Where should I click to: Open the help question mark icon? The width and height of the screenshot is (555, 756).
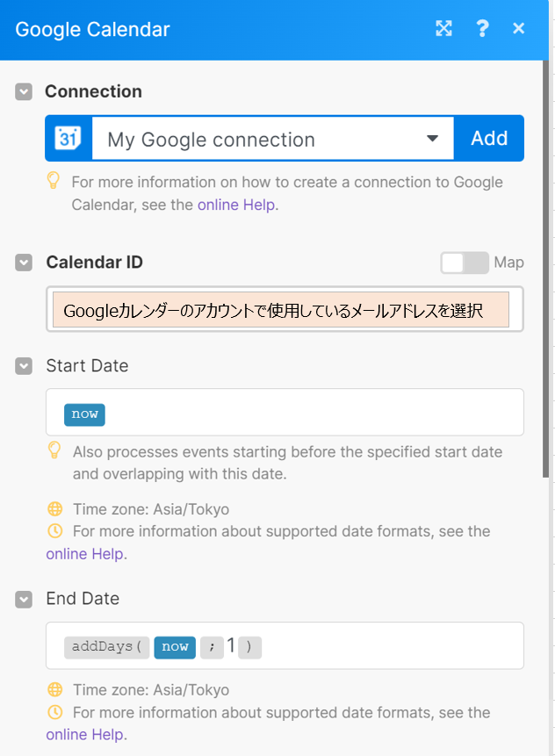(482, 28)
